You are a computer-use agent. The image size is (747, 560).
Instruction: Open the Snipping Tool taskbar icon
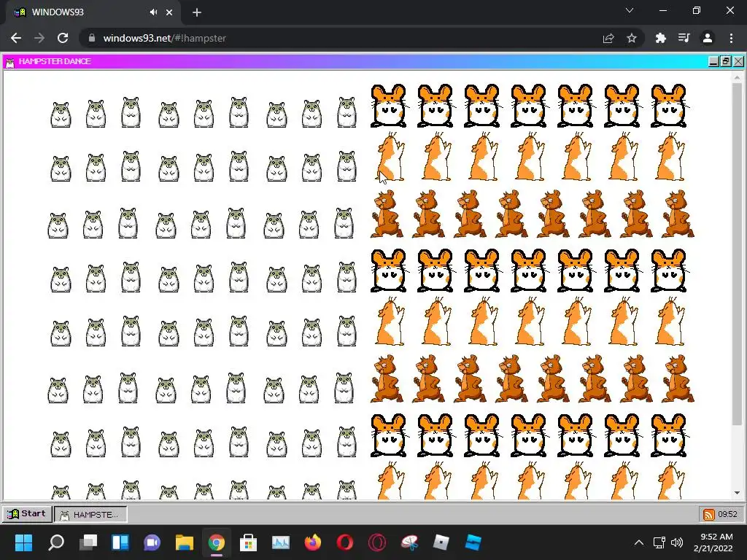pos(409,542)
